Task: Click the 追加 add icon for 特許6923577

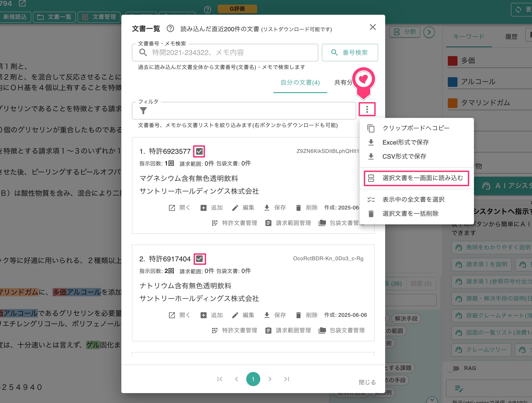Action: (x=203, y=207)
